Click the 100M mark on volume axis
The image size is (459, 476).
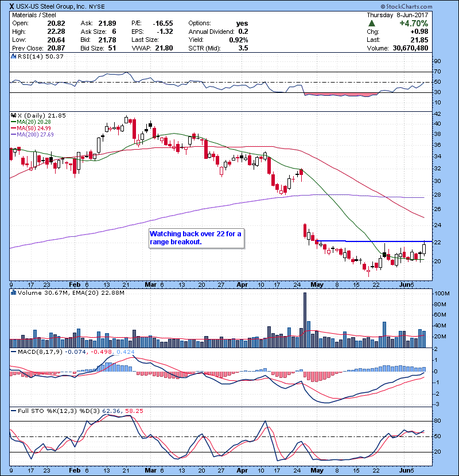click(x=442, y=293)
